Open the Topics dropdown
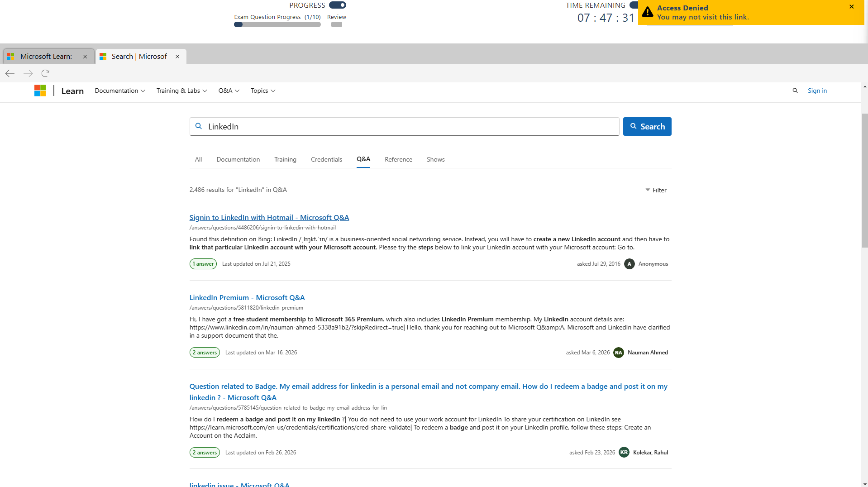This screenshot has width=868, height=487. point(262,91)
